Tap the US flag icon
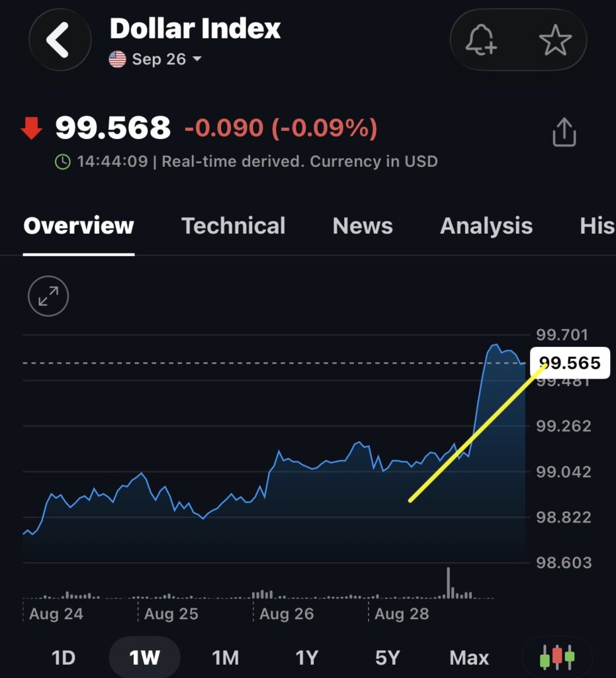The width and height of the screenshot is (616, 678). click(x=118, y=59)
